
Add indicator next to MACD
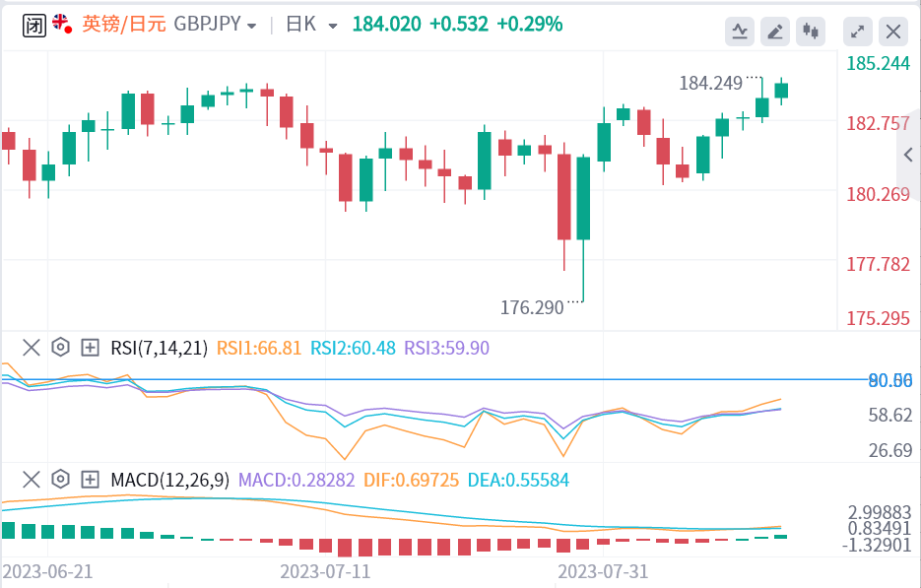click(x=90, y=480)
